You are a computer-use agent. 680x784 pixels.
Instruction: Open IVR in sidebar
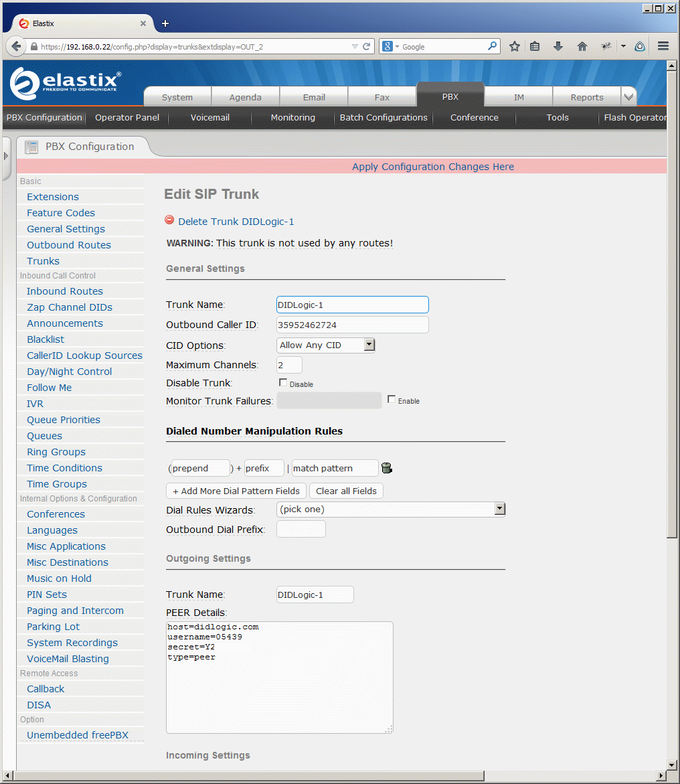click(35, 404)
